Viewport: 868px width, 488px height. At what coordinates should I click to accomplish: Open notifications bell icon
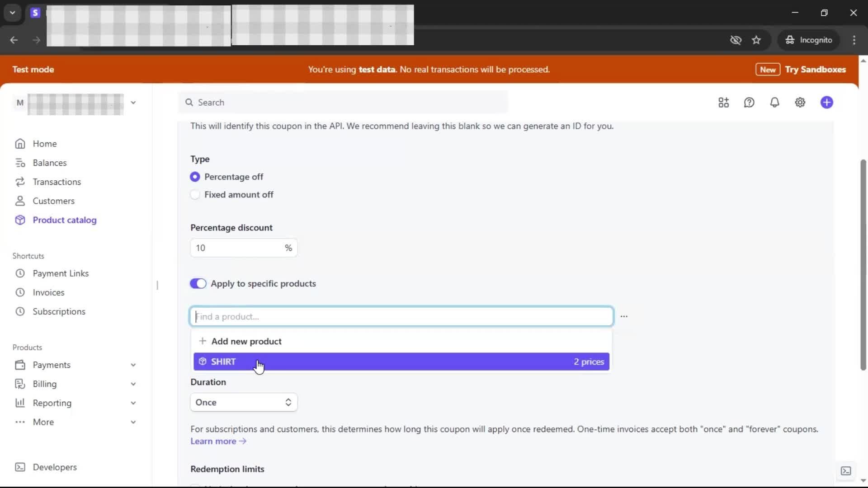pyautogui.click(x=774, y=103)
